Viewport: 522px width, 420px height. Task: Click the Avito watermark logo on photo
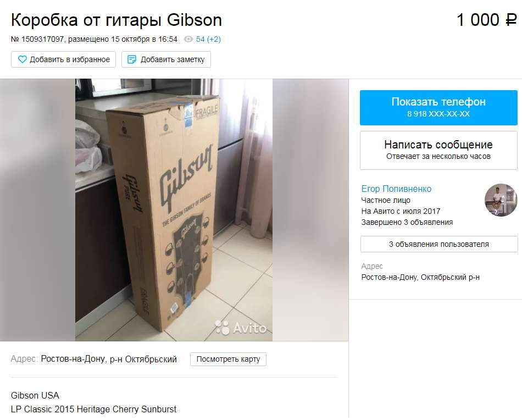point(241,328)
